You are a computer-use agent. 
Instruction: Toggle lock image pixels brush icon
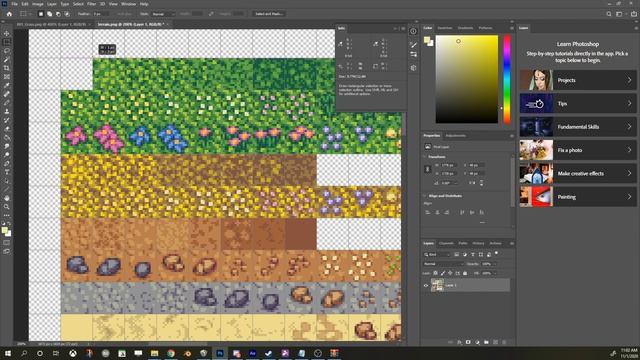443,273
